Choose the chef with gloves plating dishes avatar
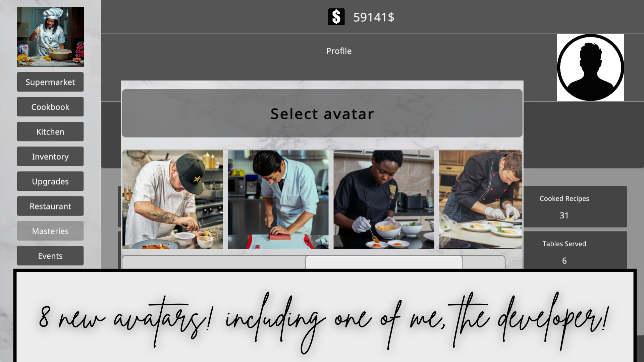644x362 pixels. tap(480, 199)
